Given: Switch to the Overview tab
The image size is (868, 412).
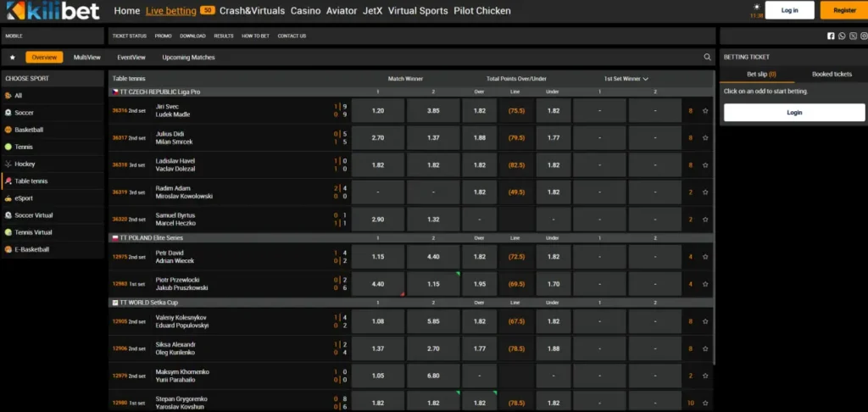Looking at the screenshot, I should tap(44, 58).
